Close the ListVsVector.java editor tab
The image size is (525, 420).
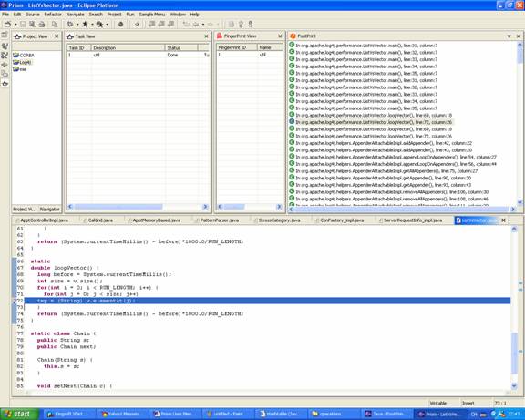point(503,220)
